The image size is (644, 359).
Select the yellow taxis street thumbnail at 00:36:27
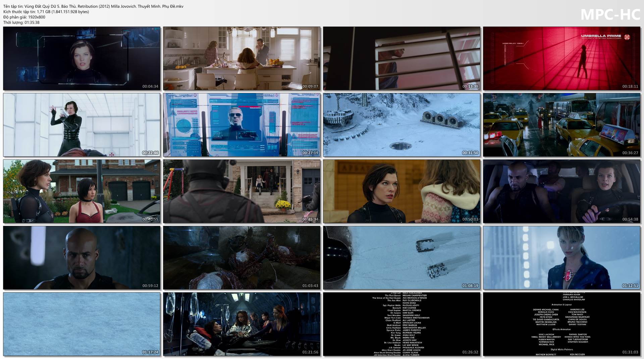(x=562, y=125)
